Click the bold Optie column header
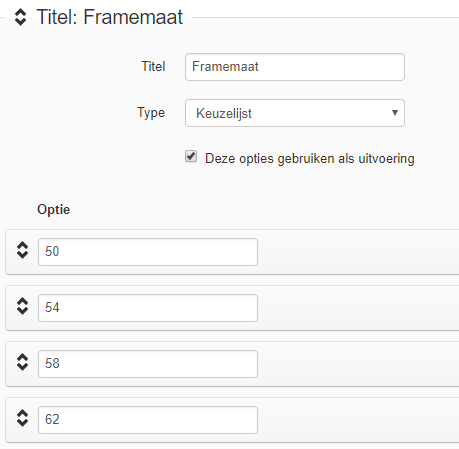459x449 pixels. pos(54,210)
